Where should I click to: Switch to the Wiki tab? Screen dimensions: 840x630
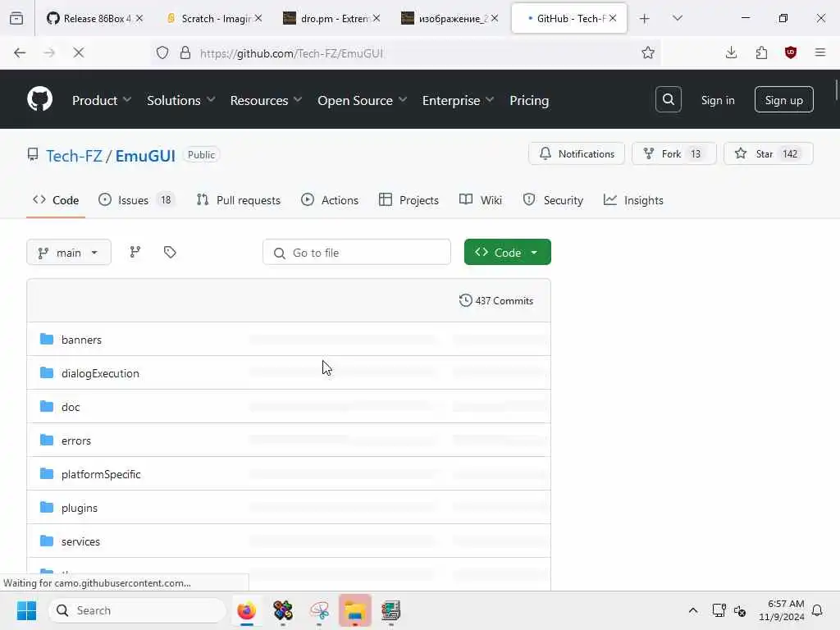[x=481, y=200]
